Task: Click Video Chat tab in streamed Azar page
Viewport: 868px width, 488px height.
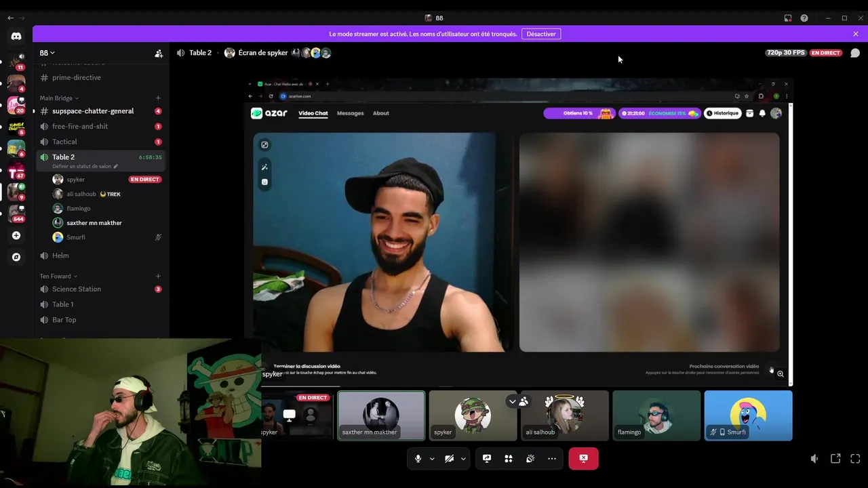Action: pyautogui.click(x=313, y=113)
